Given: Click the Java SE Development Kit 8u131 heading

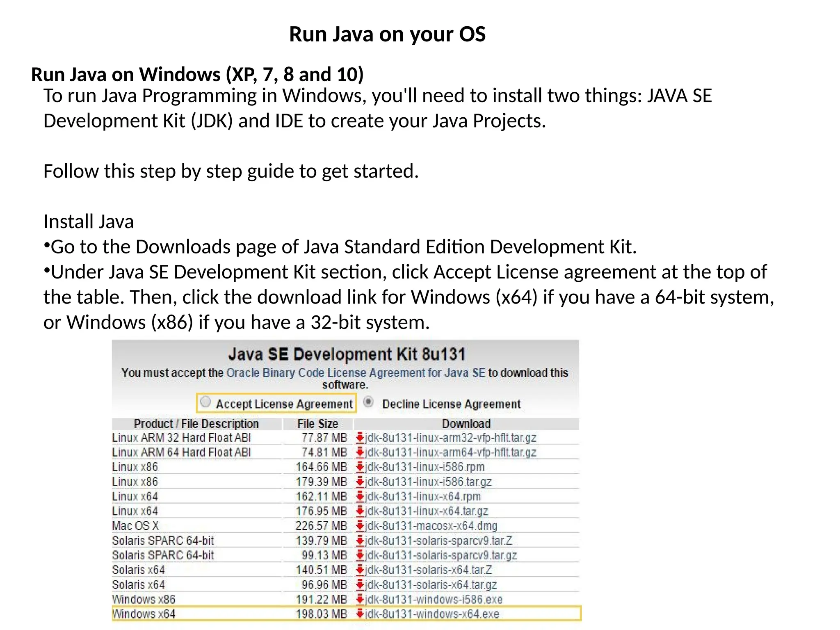Looking at the screenshot, I should (x=347, y=354).
